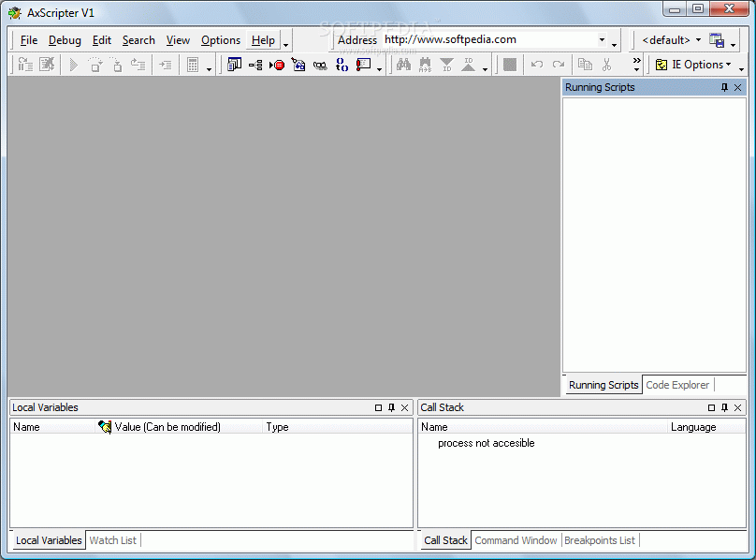Click the script list icon with X mark
Image resolution: width=756 pixels, height=560 pixels.
47,65
